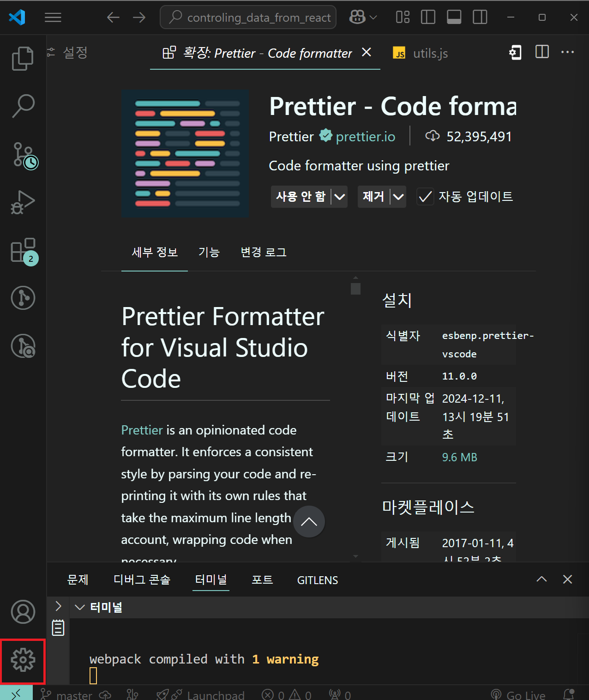Image resolution: width=589 pixels, height=700 pixels.
Task: Open the GitLens Inspect view icon
Action: pyautogui.click(x=23, y=346)
